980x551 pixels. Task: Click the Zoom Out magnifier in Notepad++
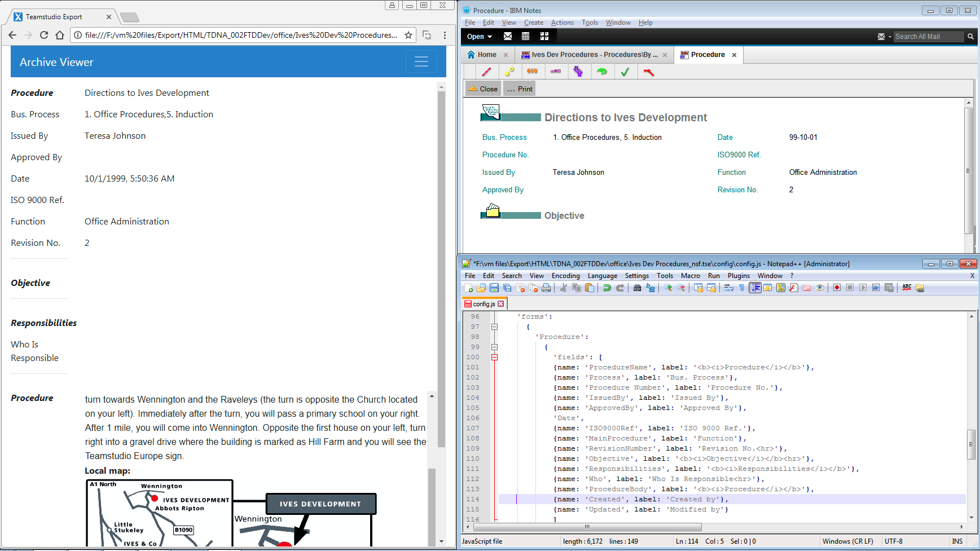coord(681,288)
